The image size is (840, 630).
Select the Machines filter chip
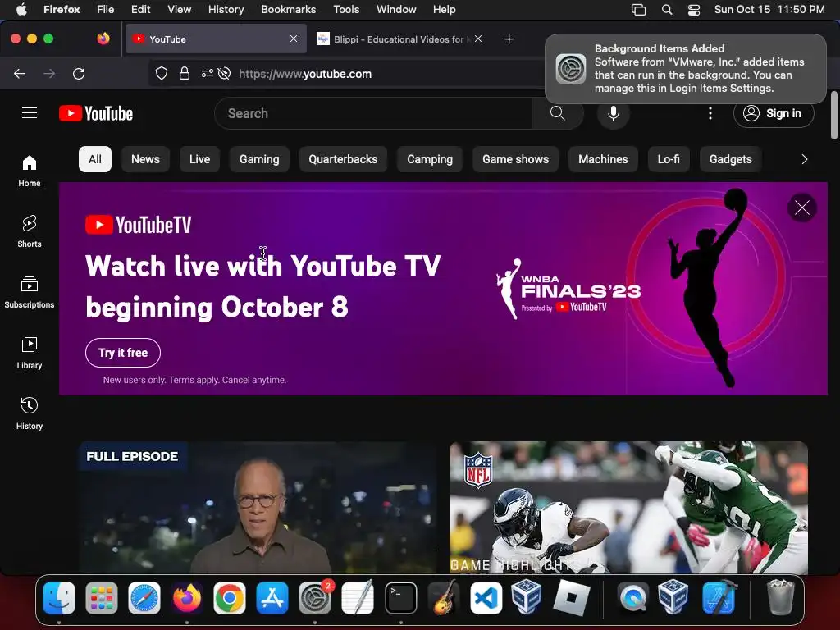coord(603,159)
